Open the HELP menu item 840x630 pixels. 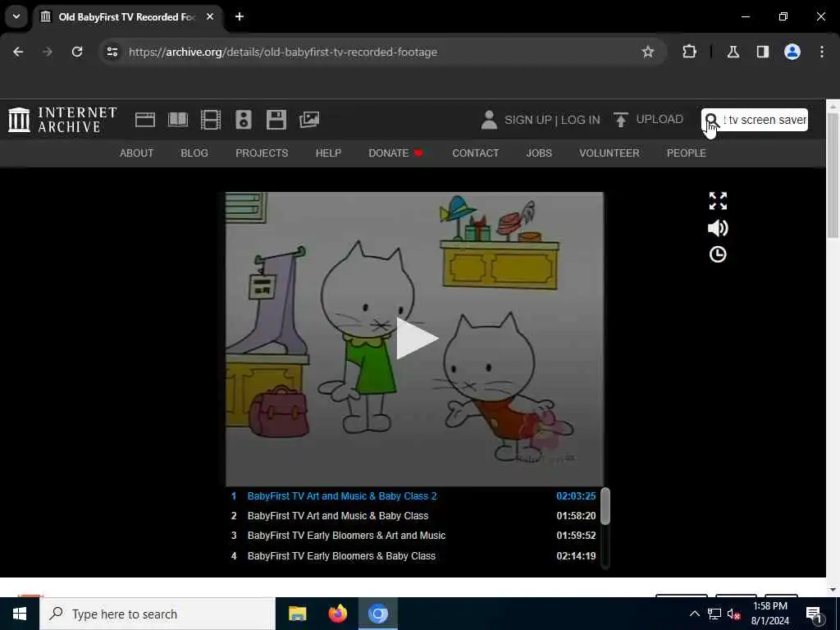point(328,153)
